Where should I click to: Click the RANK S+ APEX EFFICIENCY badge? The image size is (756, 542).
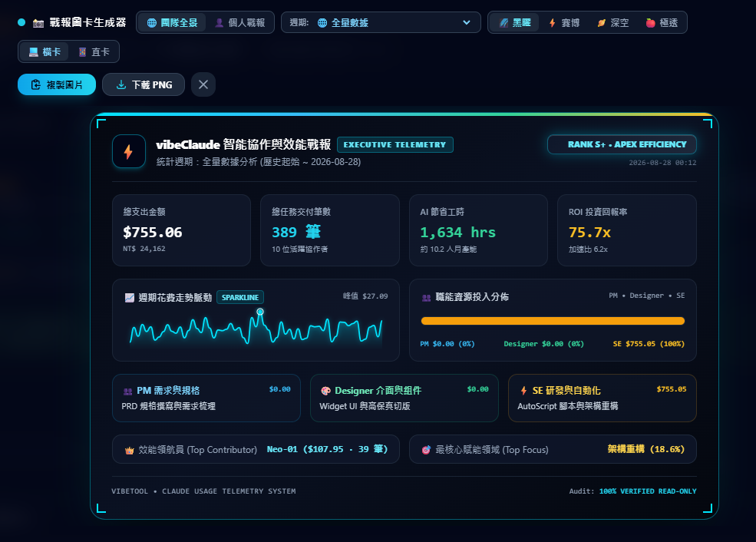[622, 144]
